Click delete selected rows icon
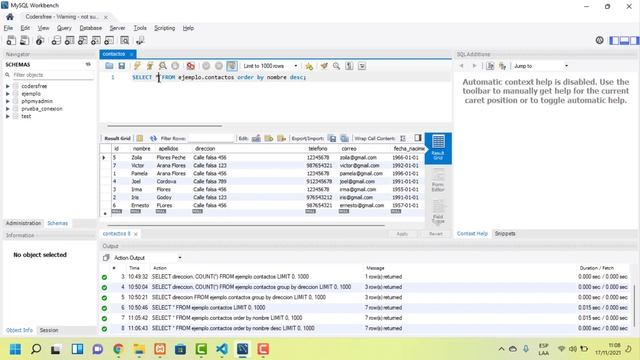The image size is (640, 360). tap(281, 138)
